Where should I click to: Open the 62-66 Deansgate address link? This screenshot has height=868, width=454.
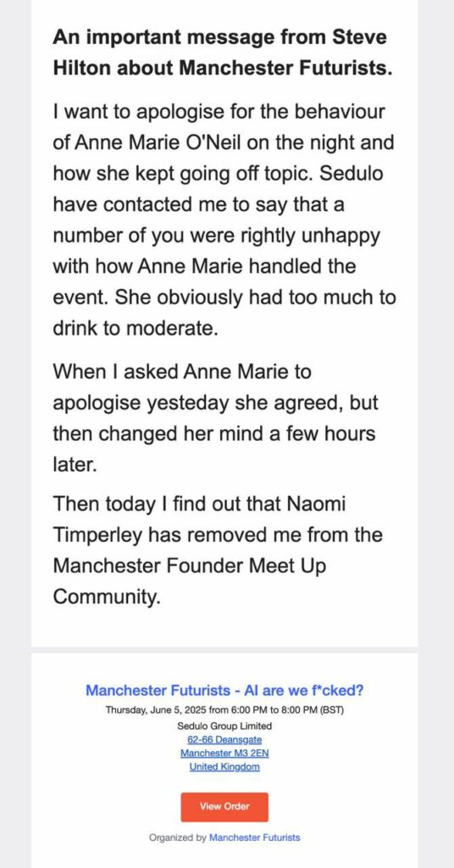click(224, 739)
